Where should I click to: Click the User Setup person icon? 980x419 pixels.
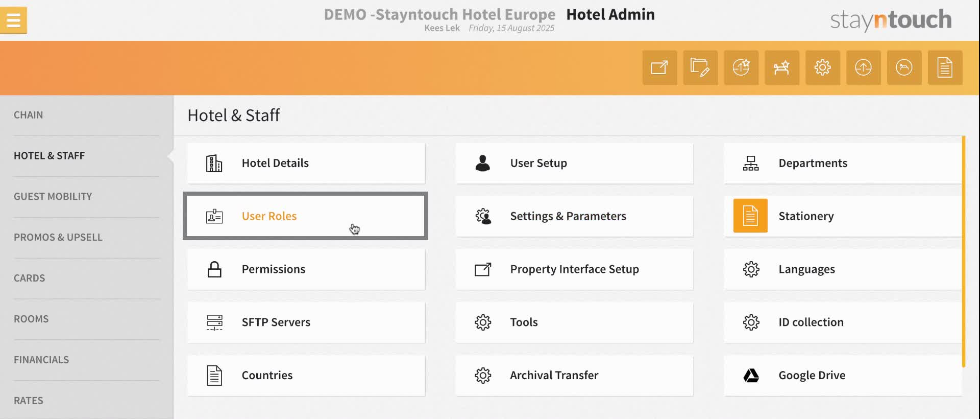tap(482, 163)
